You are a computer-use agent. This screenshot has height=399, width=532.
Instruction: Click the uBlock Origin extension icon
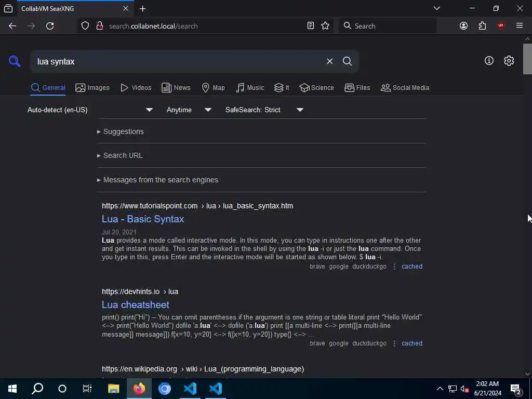click(x=500, y=26)
